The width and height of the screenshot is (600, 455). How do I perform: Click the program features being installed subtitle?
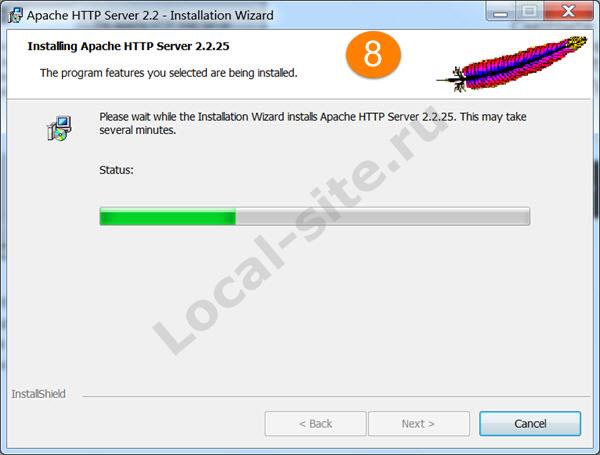click(169, 73)
